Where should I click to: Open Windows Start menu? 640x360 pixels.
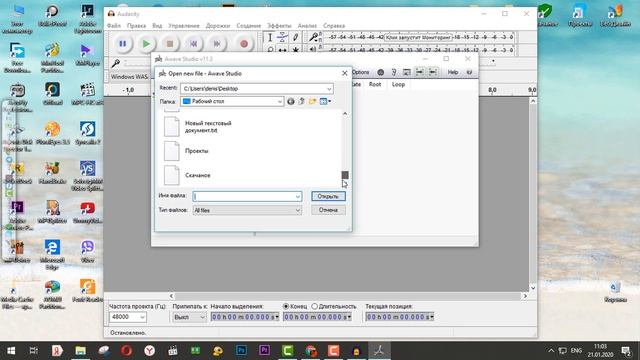tap(11, 351)
